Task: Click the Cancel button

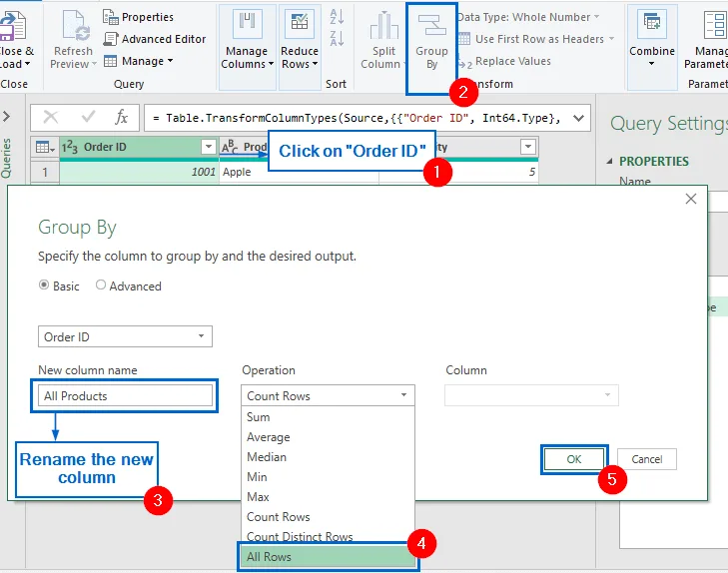Action: 647,459
